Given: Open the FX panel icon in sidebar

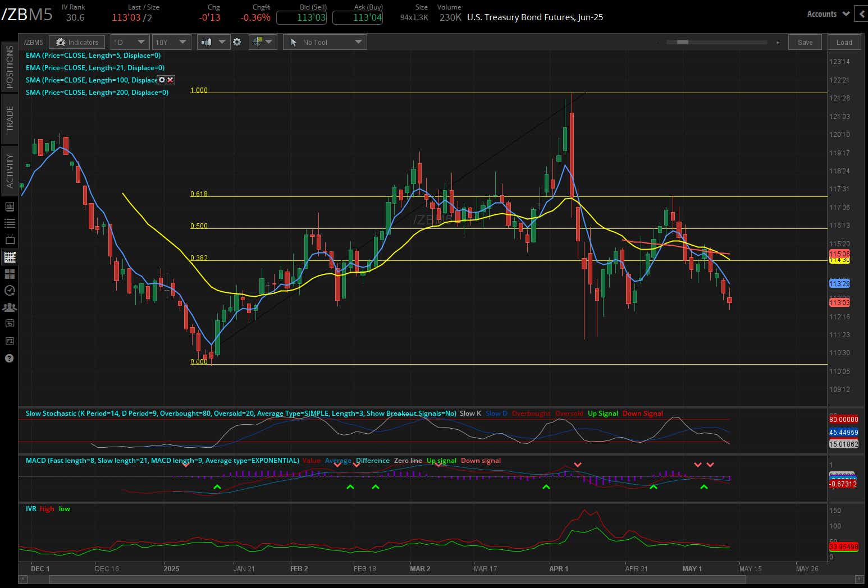Looking at the screenshot, I should (9, 340).
